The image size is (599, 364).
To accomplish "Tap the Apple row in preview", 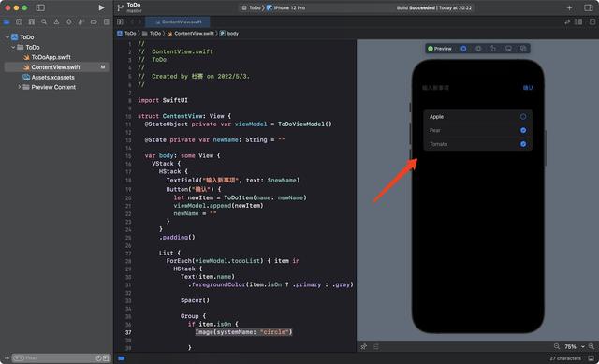I will click(x=477, y=116).
